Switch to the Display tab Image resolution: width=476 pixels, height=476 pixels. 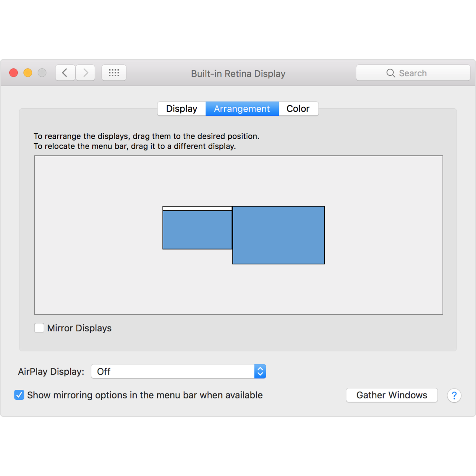(181, 109)
